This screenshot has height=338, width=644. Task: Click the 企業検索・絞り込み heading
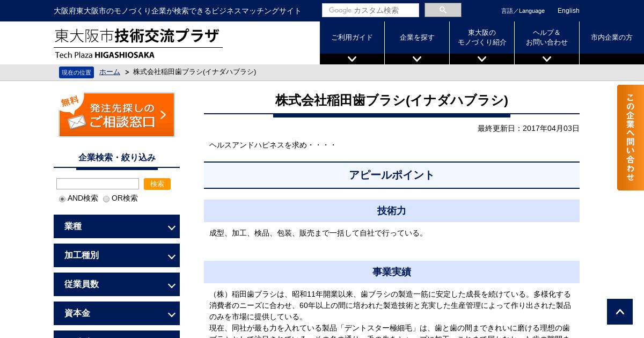117,158
